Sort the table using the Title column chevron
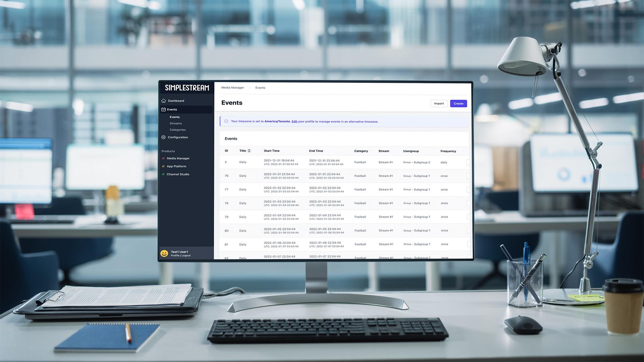This screenshot has height=362, width=644. click(249, 150)
